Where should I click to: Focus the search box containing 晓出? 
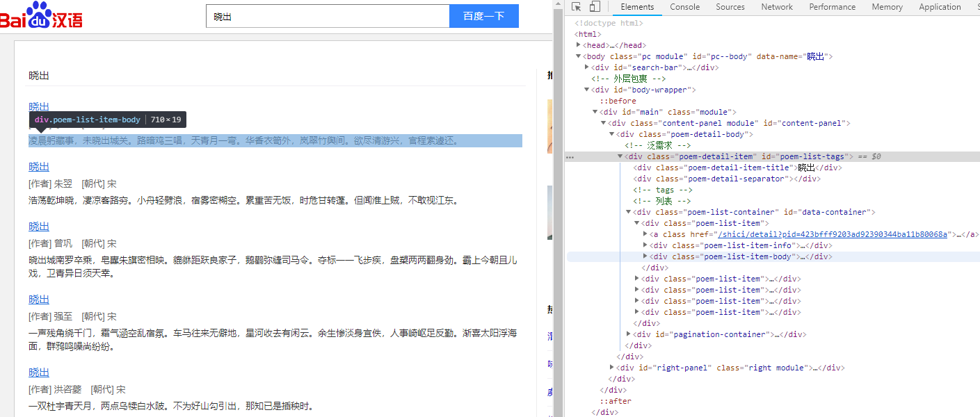click(x=328, y=16)
